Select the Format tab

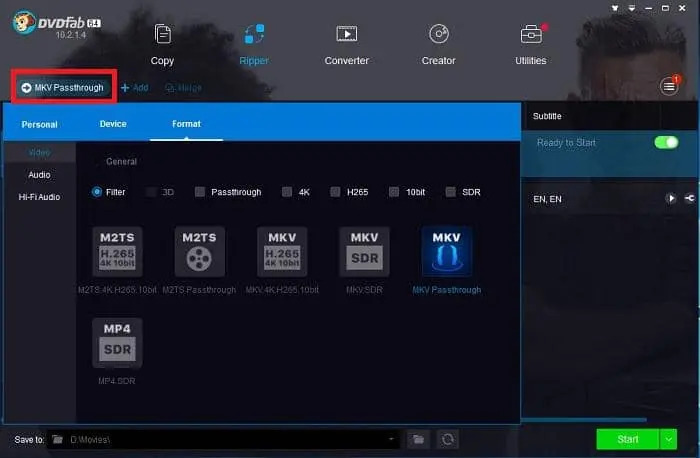coord(186,124)
